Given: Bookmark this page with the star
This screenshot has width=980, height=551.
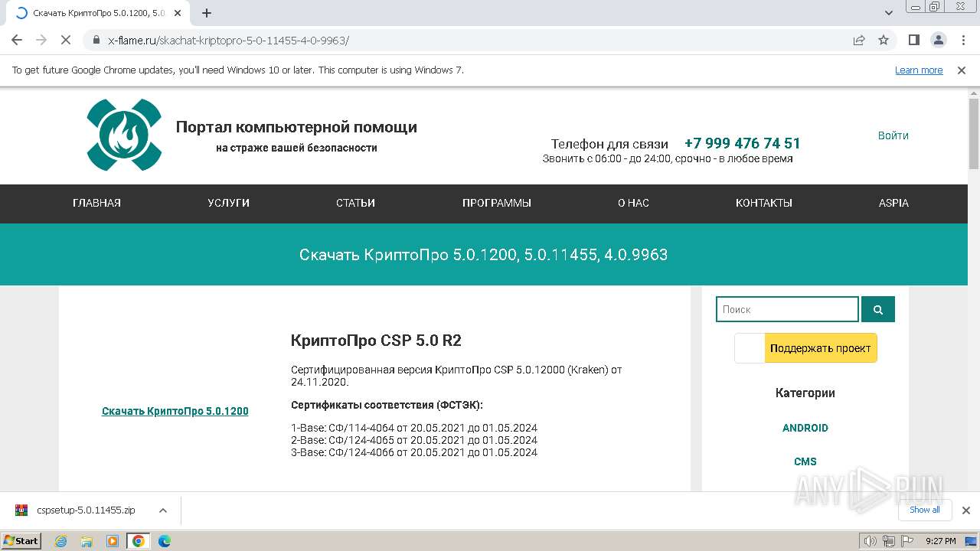Looking at the screenshot, I should click(884, 41).
